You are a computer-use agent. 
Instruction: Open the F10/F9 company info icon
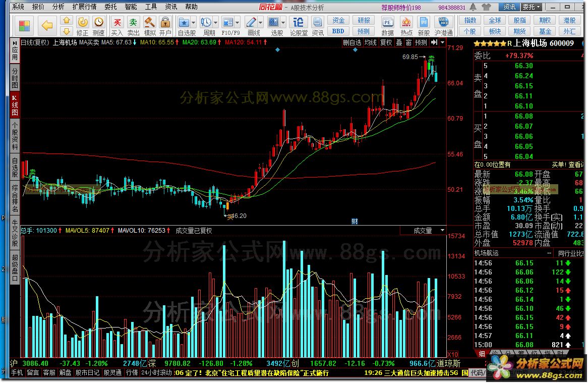(x=227, y=23)
